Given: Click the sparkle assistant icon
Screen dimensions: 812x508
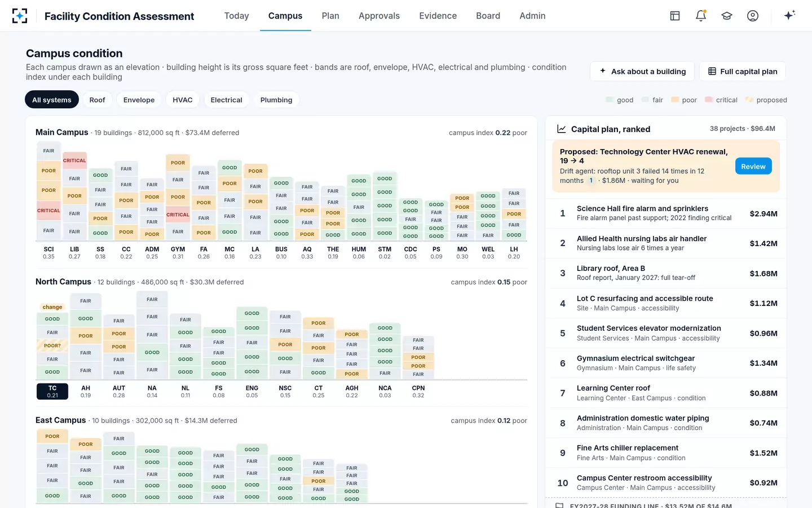Looking at the screenshot, I should pos(789,15).
